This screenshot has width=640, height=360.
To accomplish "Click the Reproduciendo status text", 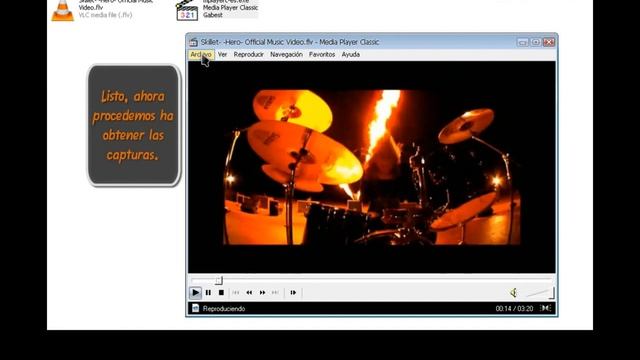I will 224,309.
